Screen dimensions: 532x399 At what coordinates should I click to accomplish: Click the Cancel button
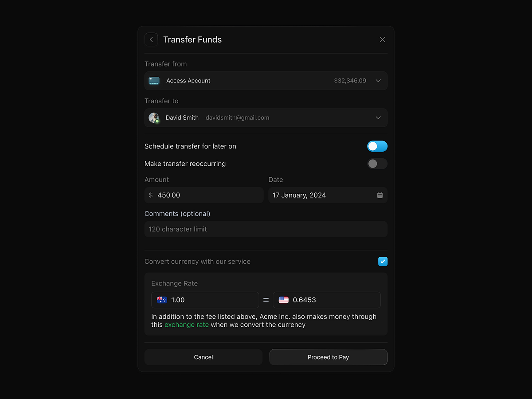point(203,357)
